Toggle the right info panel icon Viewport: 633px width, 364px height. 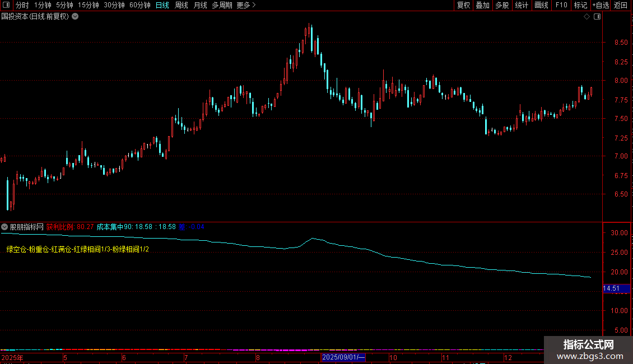point(597,17)
